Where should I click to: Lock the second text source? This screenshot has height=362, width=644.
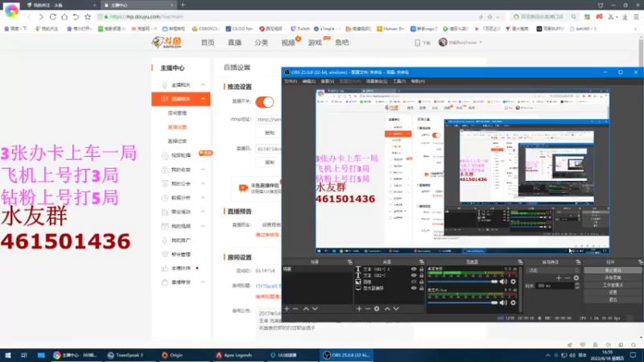[x=421, y=275]
